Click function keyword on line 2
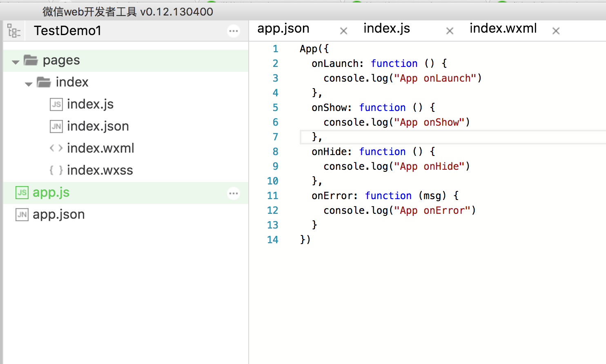This screenshot has height=364, width=606. pos(394,64)
